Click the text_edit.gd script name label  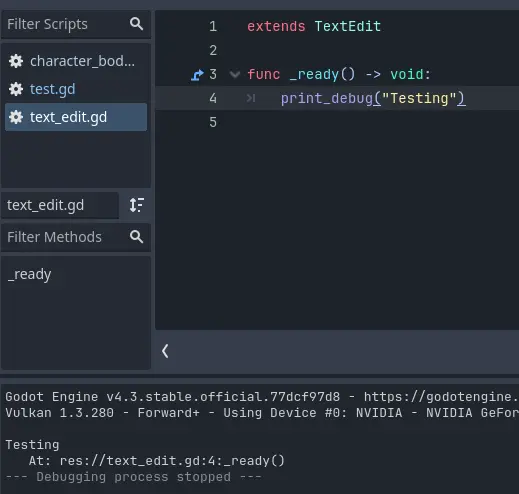point(45,205)
